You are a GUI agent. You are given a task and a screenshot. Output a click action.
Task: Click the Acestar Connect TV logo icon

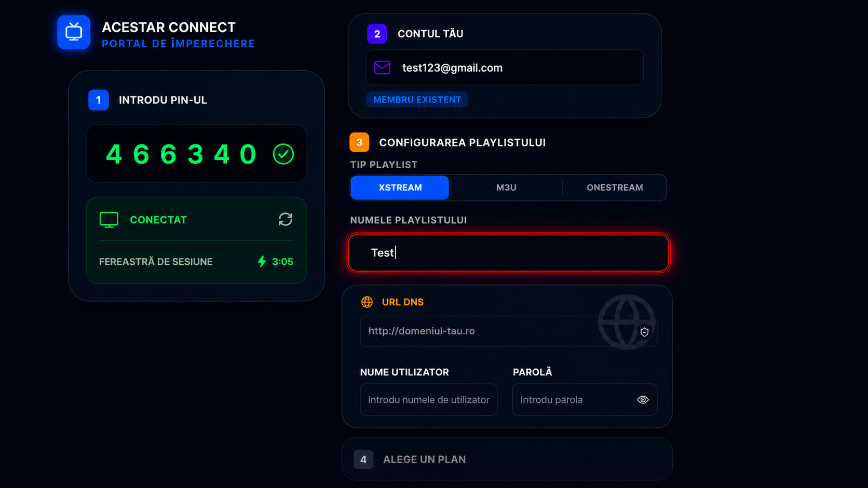(74, 32)
